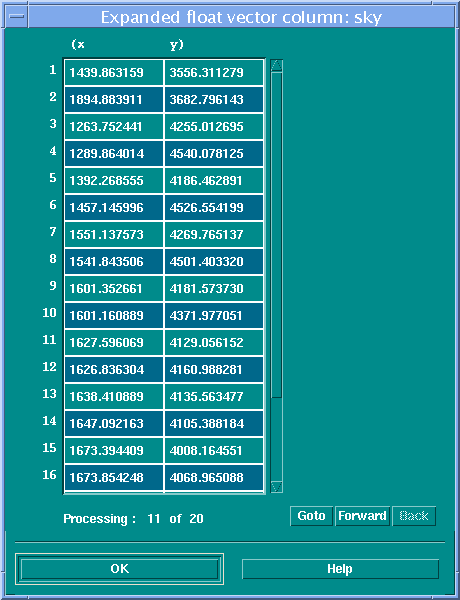Click the scrollbar down arrow
This screenshot has height=600, width=460.
click(277, 486)
